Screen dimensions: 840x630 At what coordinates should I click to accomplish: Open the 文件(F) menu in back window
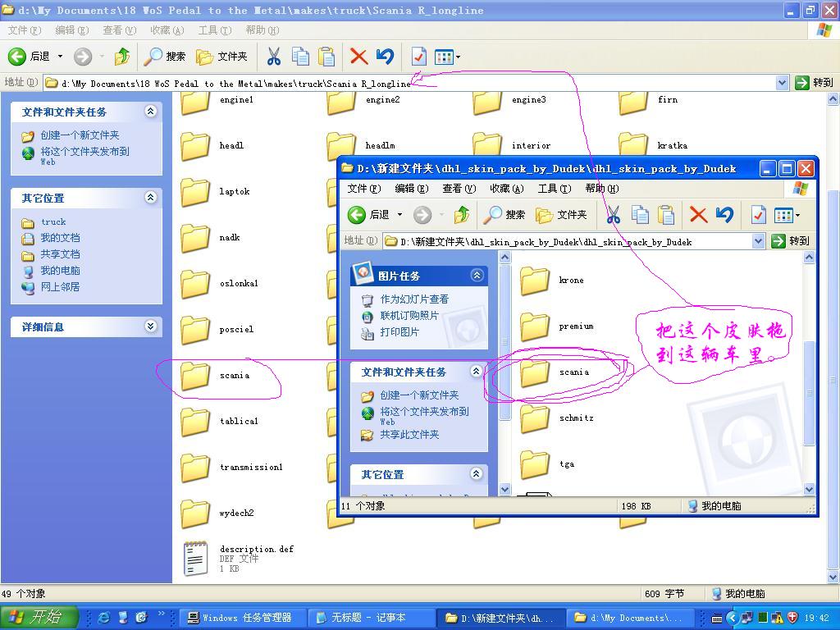24,30
